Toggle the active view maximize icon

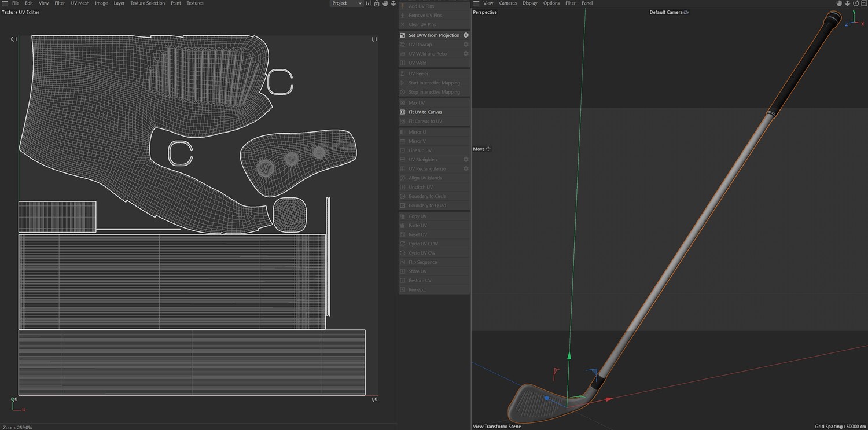863,3
